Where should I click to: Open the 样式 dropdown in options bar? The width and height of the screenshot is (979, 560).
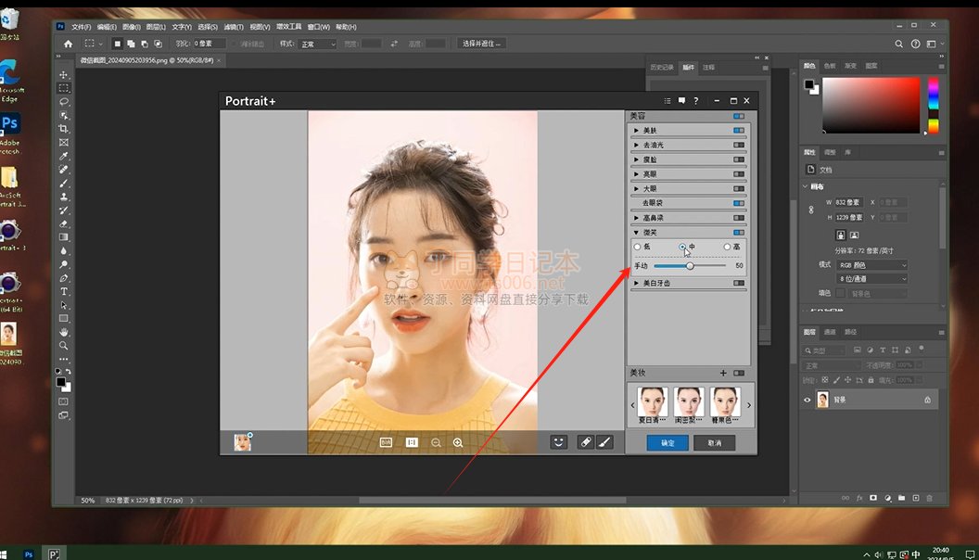tap(319, 44)
